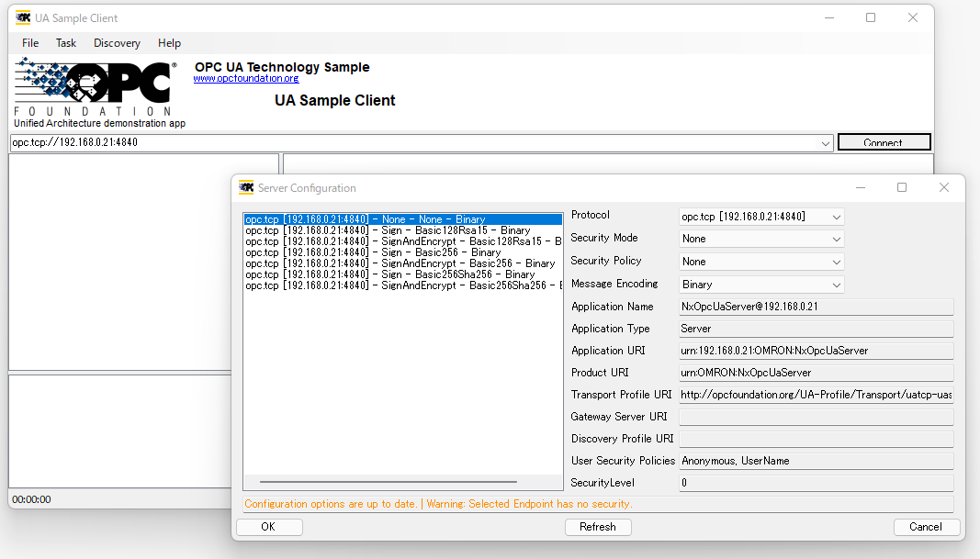
Task: Open the Discovery menu
Action: pyautogui.click(x=117, y=43)
